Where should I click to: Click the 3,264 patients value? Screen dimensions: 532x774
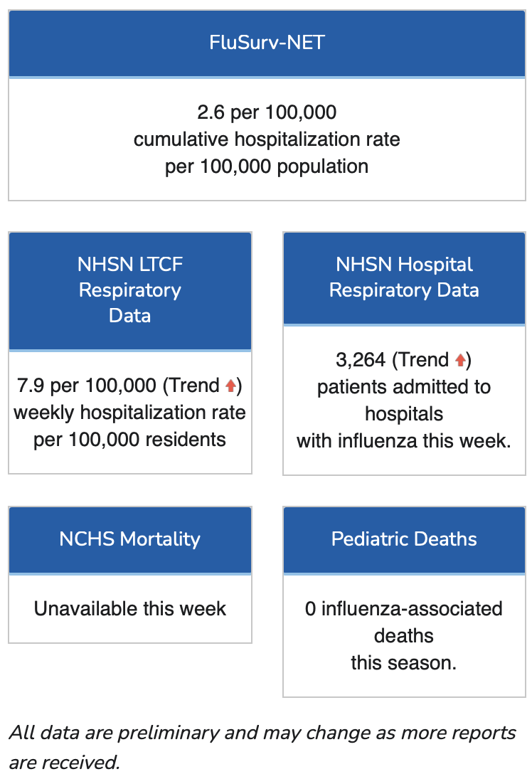(x=361, y=360)
